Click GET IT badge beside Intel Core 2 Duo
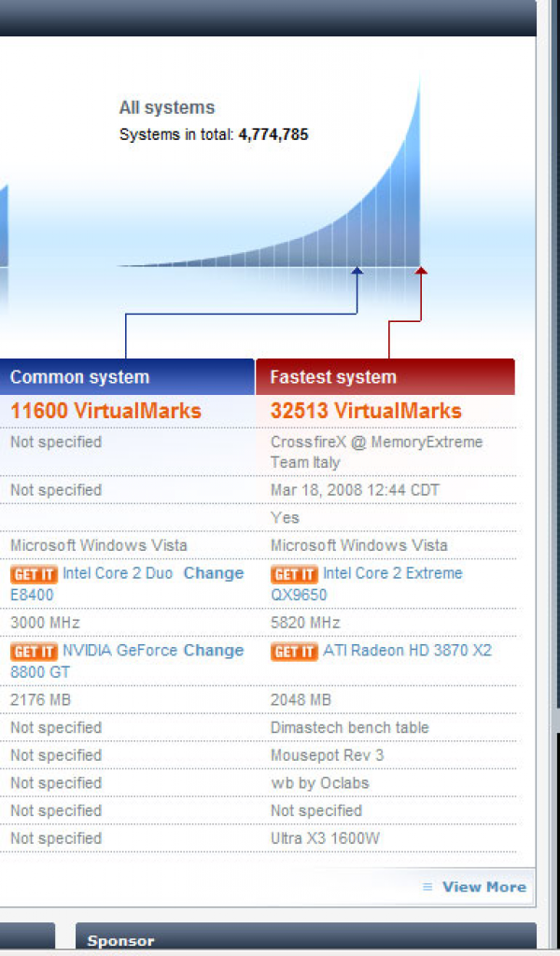The width and height of the screenshot is (560, 956). tap(35, 574)
